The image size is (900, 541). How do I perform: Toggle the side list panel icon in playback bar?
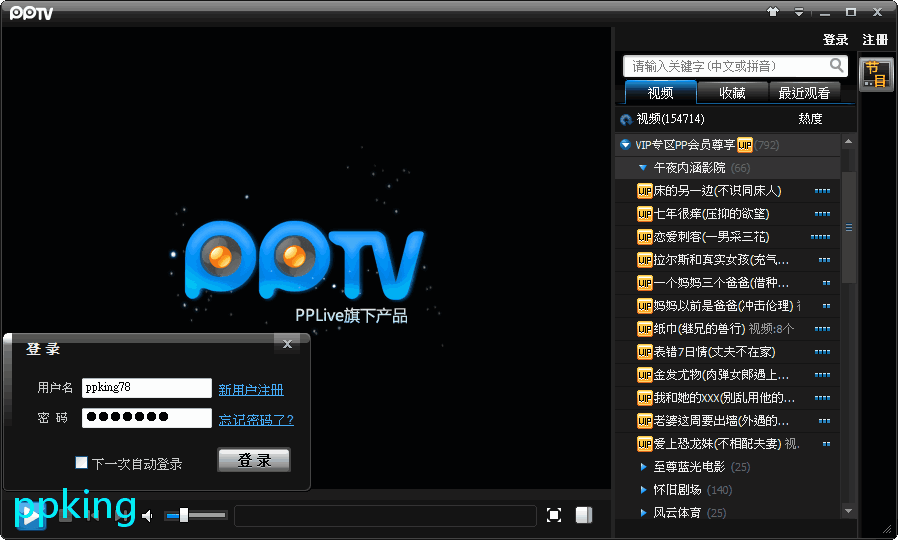point(584,515)
